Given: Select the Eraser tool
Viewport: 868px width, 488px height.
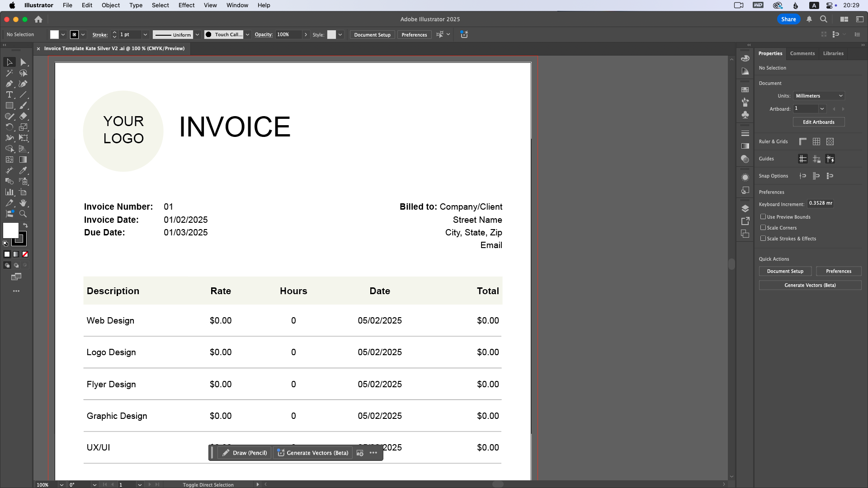Looking at the screenshot, I should tap(24, 116).
